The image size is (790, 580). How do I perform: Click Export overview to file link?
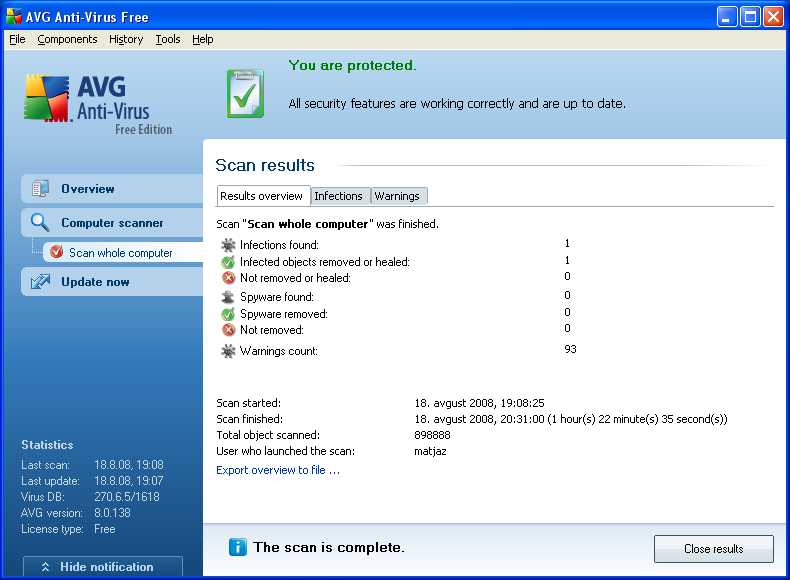(278, 470)
